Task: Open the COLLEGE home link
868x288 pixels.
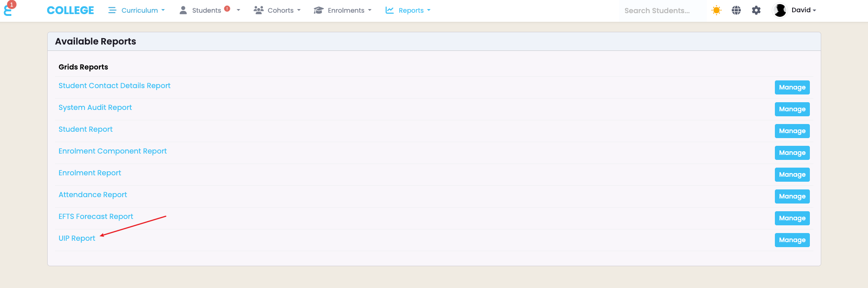Action: click(70, 10)
